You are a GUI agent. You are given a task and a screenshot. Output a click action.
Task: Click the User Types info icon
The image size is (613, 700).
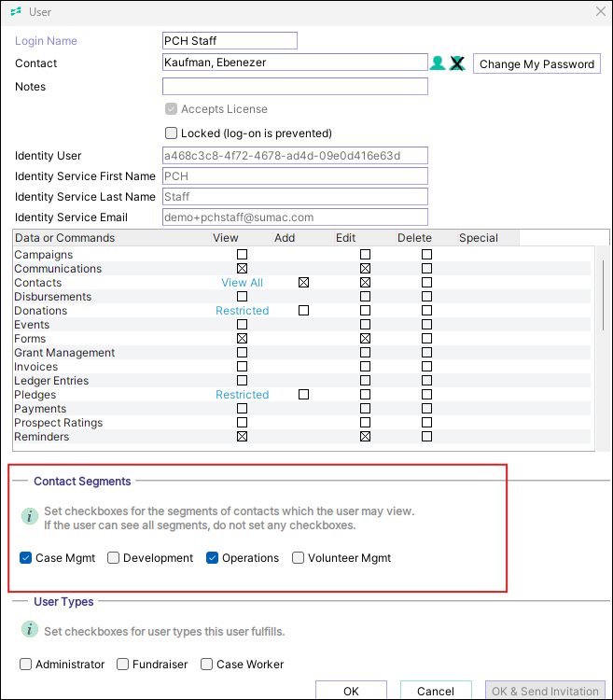coord(30,629)
